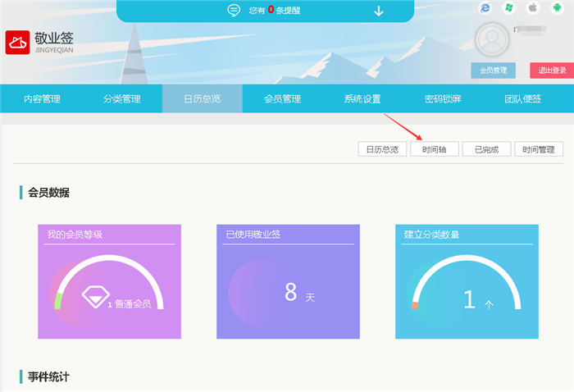Click the diamond membership icon
The image size is (574, 392).
tap(96, 297)
